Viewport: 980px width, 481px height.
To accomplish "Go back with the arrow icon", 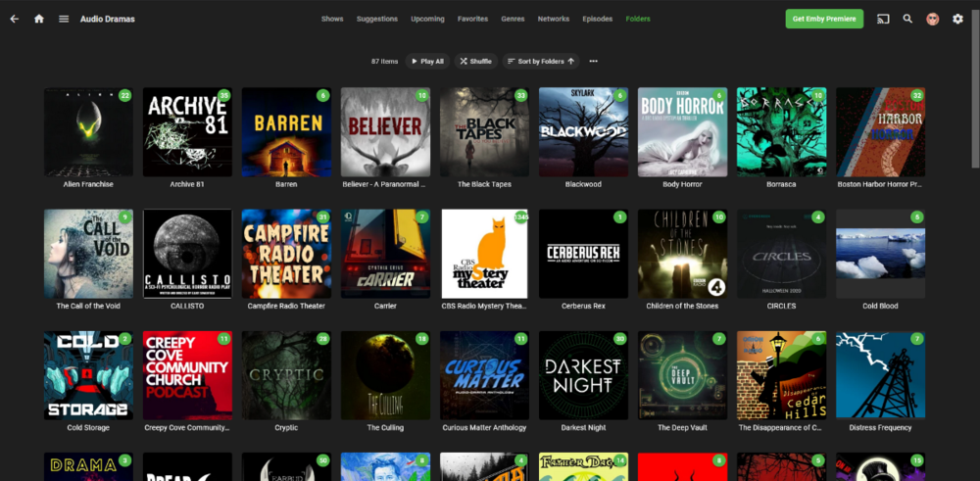I will click(15, 19).
